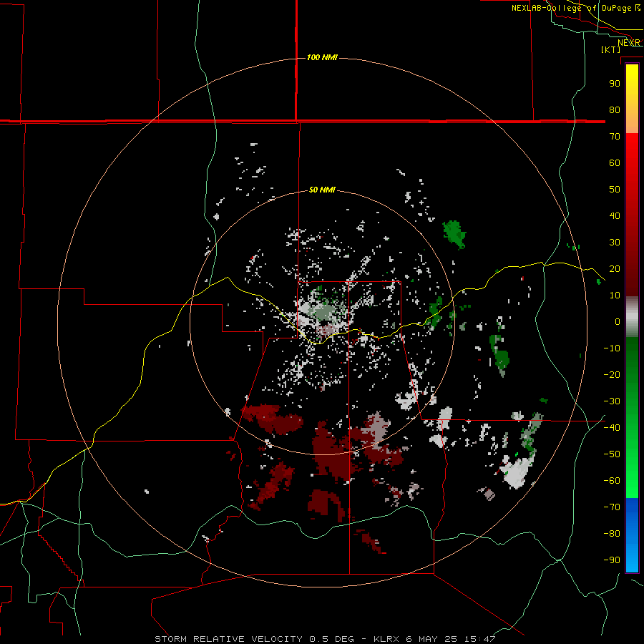
Task: Click the 60 knot value on the color scale
Action: (615, 162)
